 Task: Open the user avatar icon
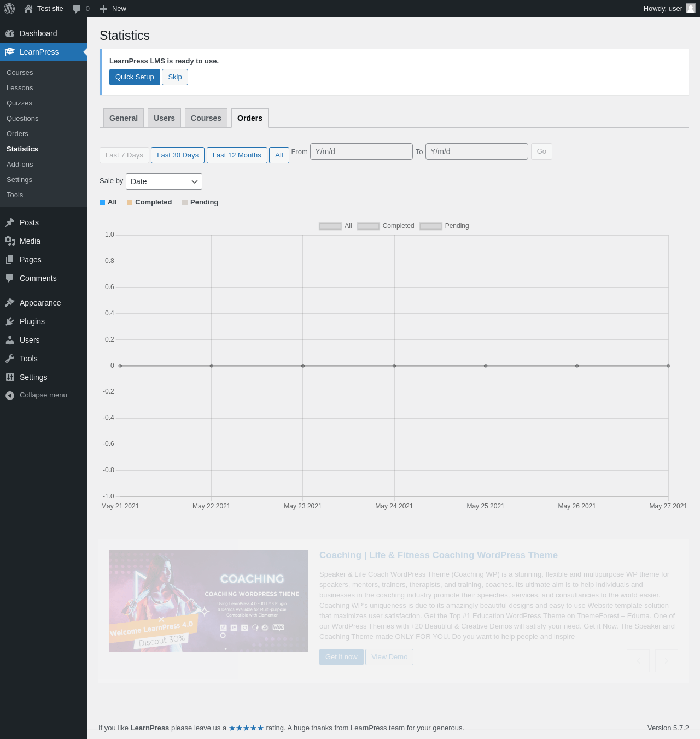[691, 9]
